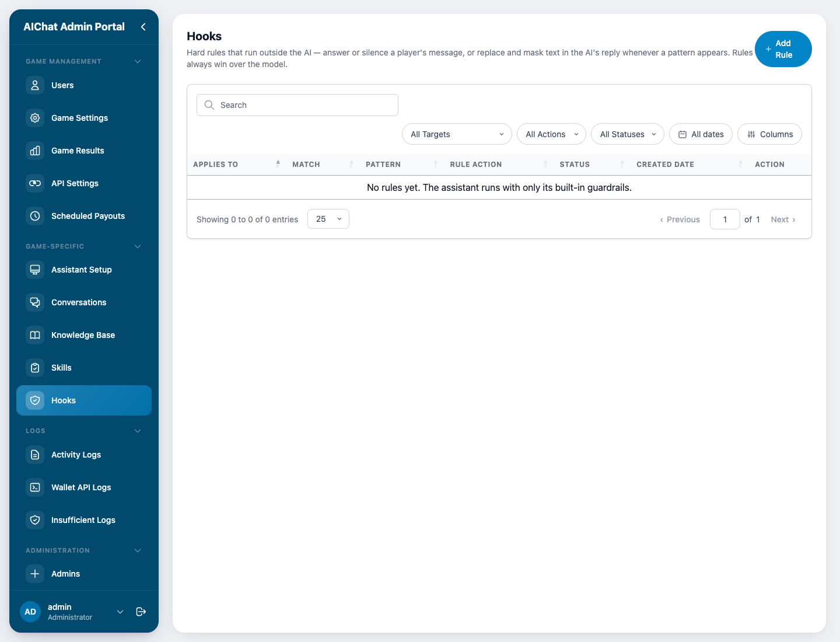Click the Game Settings gear icon
The width and height of the screenshot is (840, 642).
(35, 118)
